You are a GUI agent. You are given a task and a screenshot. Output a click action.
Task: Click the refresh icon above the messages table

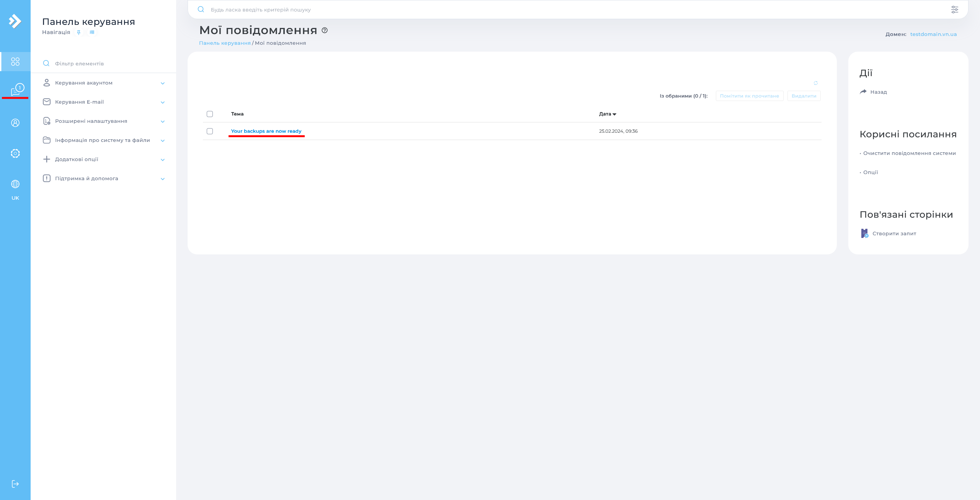pyautogui.click(x=815, y=83)
